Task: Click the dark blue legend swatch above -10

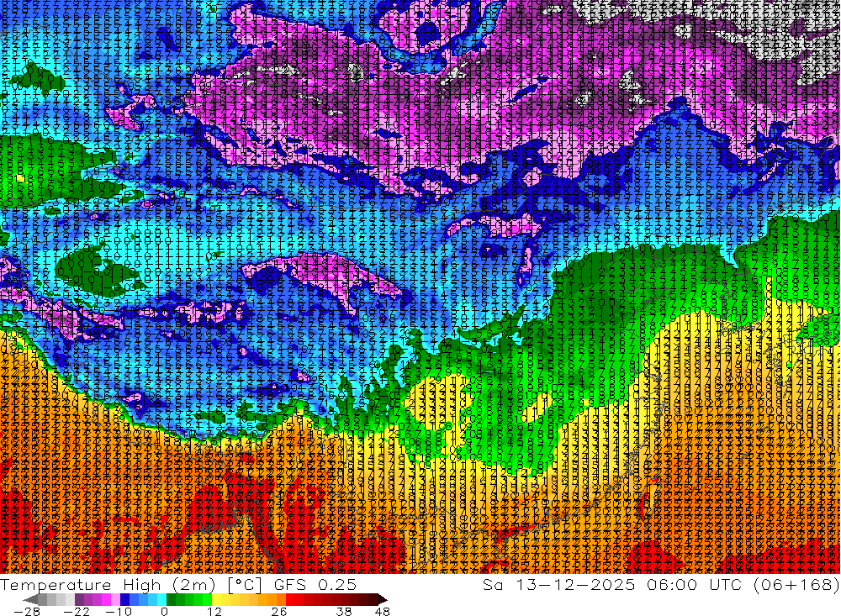Action: (124, 599)
